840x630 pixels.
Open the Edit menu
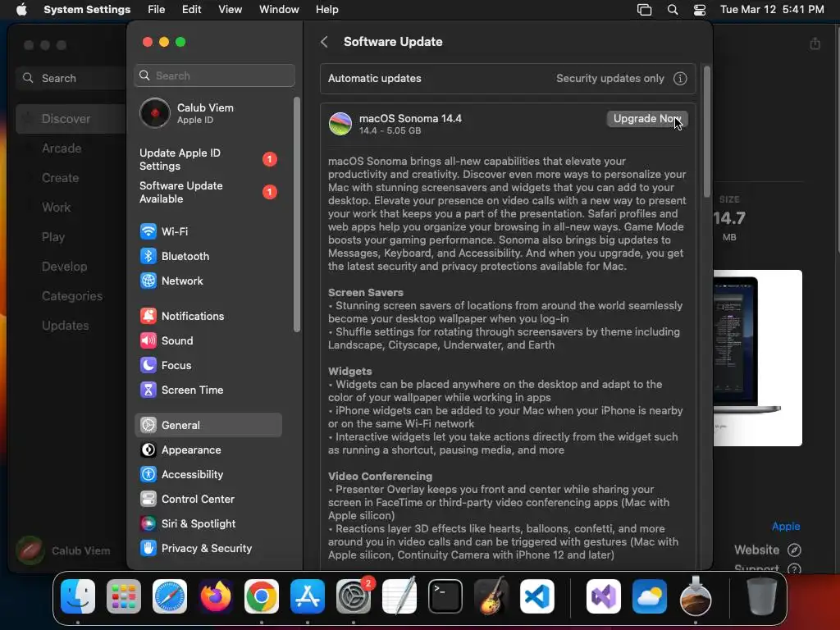click(x=192, y=10)
